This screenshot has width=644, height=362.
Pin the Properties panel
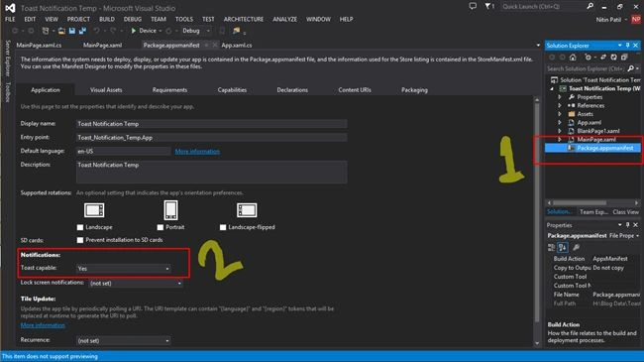627,225
